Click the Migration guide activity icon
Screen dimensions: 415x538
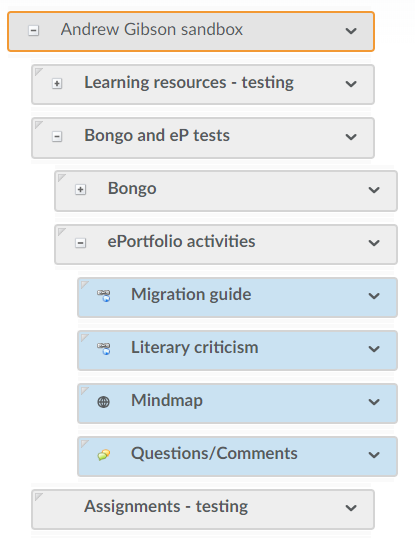click(x=104, y=295)
